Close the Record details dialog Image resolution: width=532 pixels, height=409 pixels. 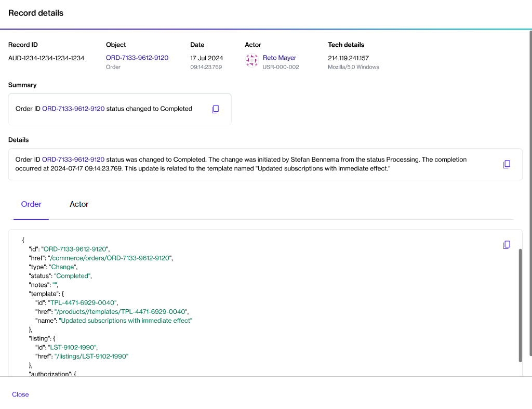click(x=20, y=394)
